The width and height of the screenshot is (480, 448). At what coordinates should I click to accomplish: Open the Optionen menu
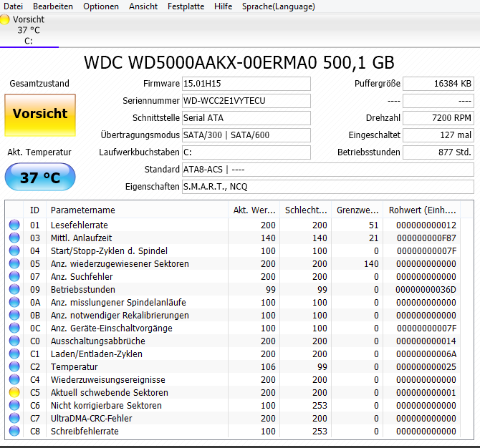pos(101,6)
